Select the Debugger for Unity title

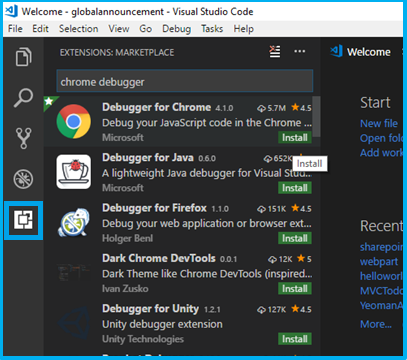point(150,309)
